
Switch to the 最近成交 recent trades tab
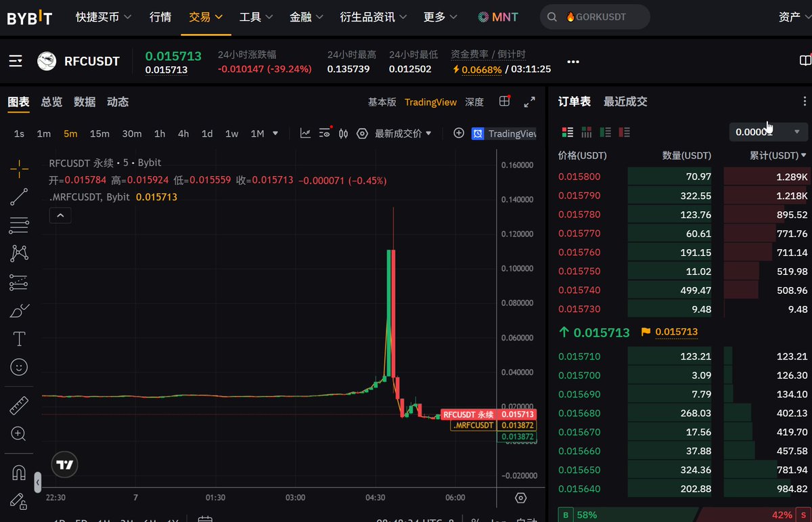[625, 102]
